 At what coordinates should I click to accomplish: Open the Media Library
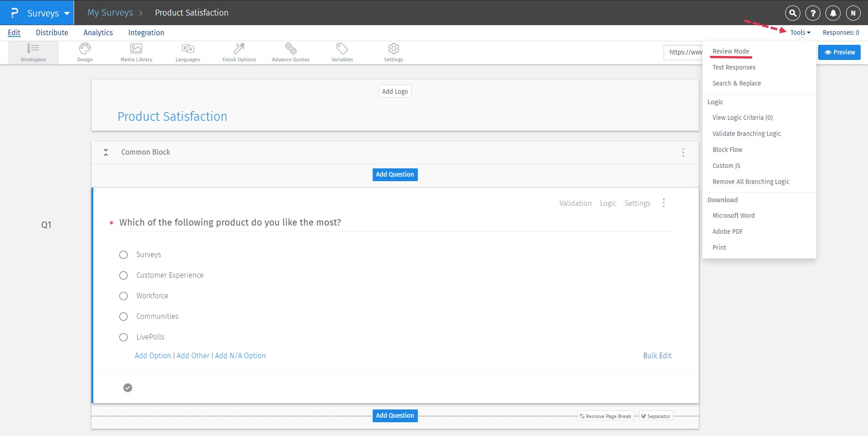pos(136,52)
